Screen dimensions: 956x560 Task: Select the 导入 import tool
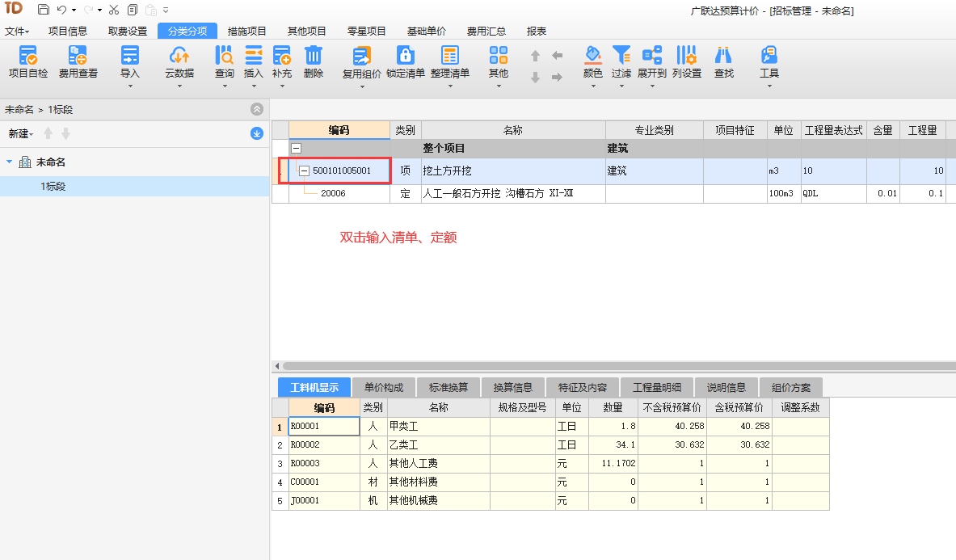[x=131, y=63]
